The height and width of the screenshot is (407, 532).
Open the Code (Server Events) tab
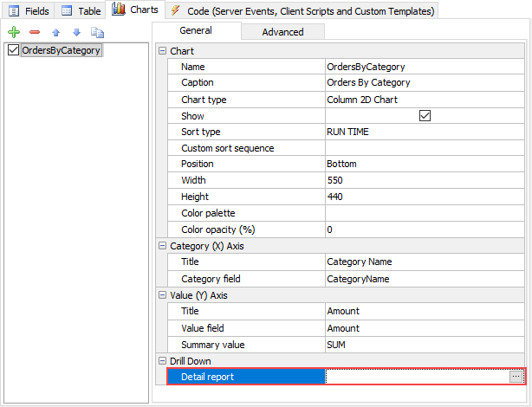tap(303, 10)
